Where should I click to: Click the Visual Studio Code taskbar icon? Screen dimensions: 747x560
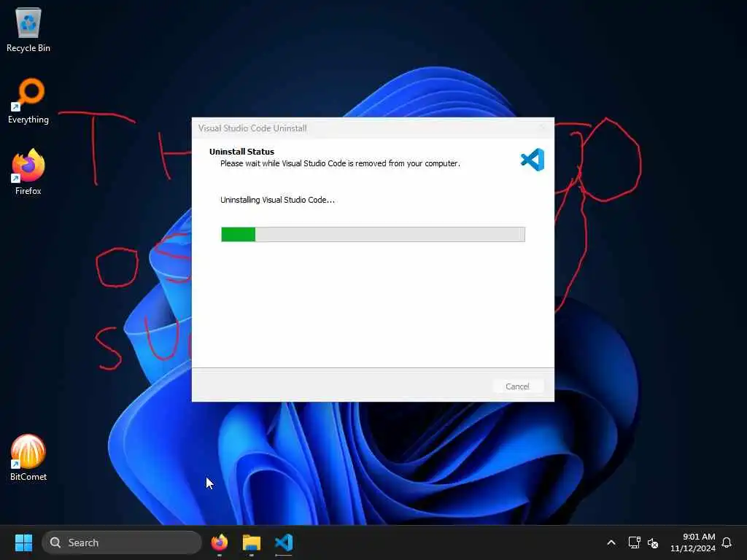(284, 542)
